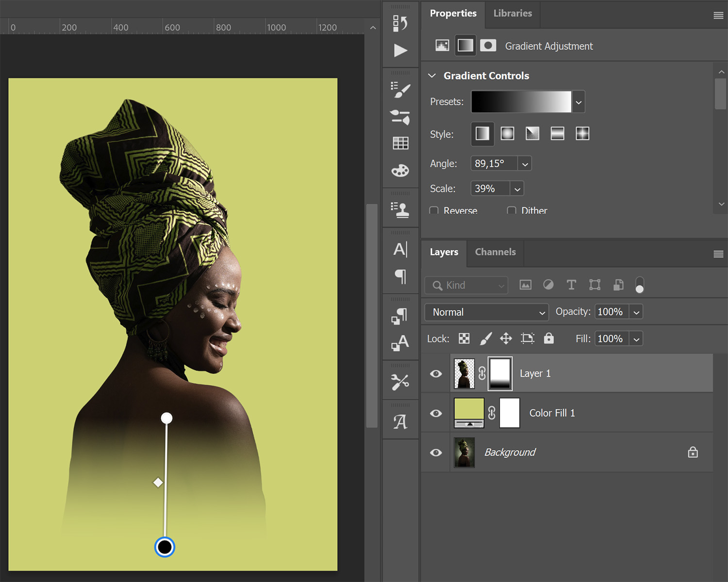Switch to the Channels tab
The image size is (728, 582).
(x=495, y=252)
